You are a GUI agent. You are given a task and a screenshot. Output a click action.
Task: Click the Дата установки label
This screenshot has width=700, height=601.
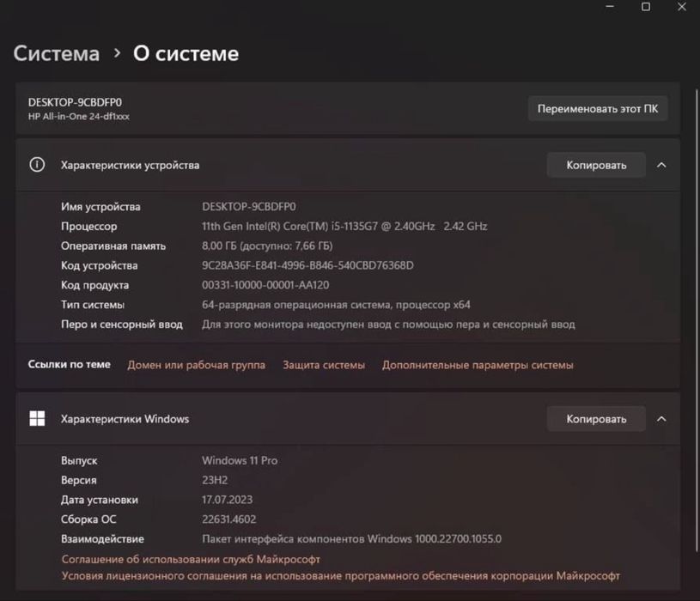click(x=99, y=500)
